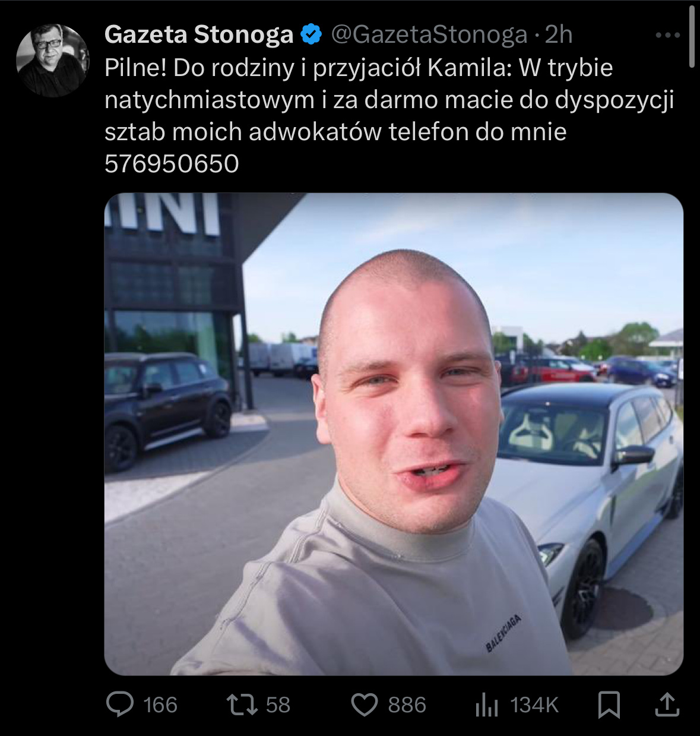Click the @GazetaStonoga handle

429,34
